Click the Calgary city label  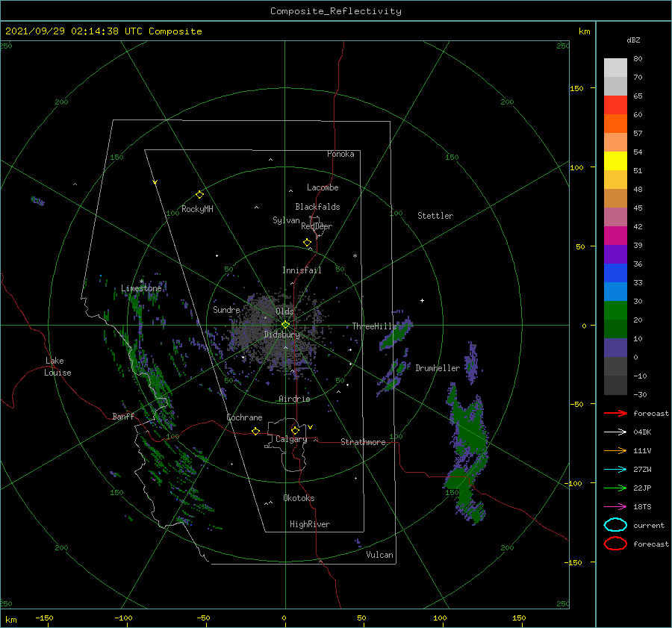pyautogui.click(x=291, y=439)
